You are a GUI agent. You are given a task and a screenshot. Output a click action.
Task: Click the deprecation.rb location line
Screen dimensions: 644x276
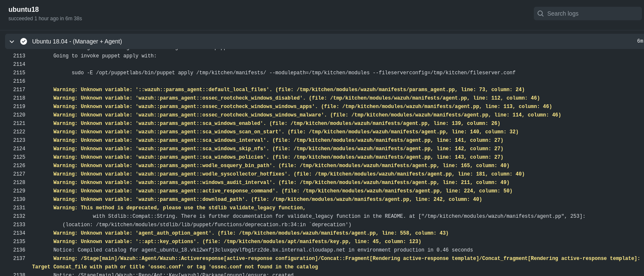click(x=207, y=225)
